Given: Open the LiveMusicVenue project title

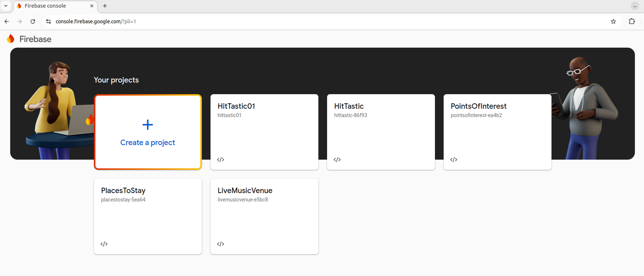Looking at the screenshot, I should pos(245,191).
